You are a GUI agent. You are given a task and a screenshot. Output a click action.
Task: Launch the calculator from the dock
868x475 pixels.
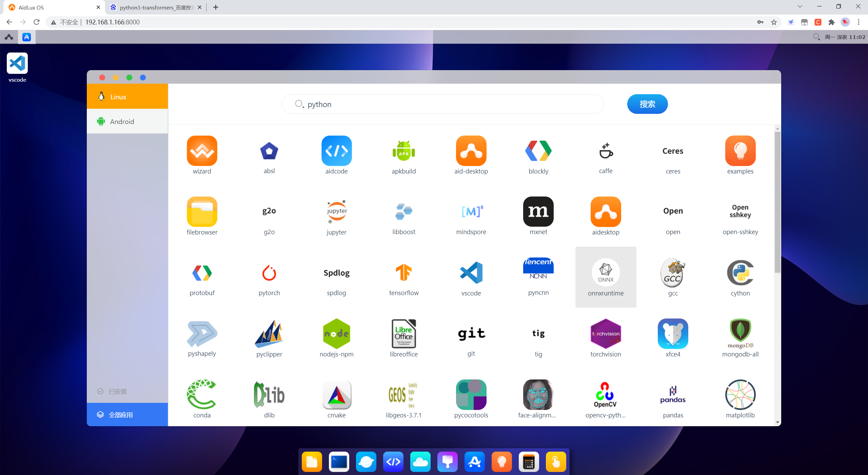(529, 461)
